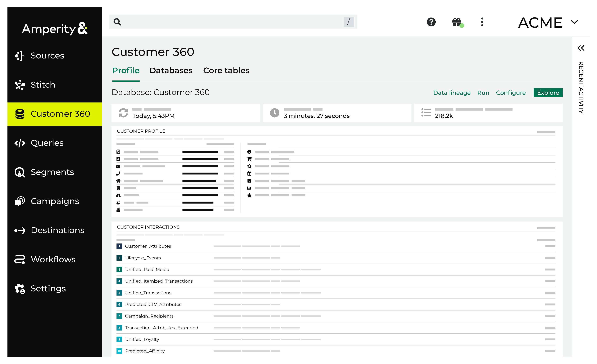The width and height of the screenshot is (597, 364).
Task: Open the Sources page from sidebar
Action: (54, 56)
